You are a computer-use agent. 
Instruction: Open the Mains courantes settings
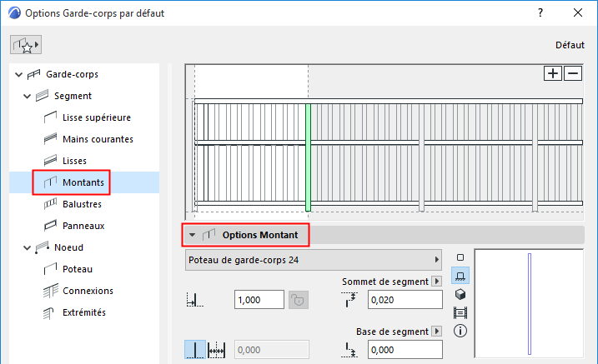98,139
